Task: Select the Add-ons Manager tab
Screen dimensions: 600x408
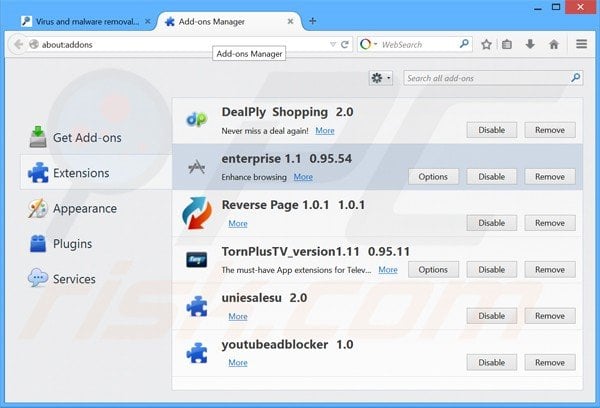Action: coord(229,22)
